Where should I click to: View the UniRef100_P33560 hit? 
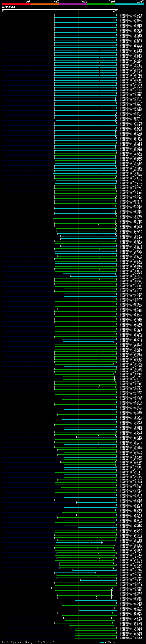point(131,306)
